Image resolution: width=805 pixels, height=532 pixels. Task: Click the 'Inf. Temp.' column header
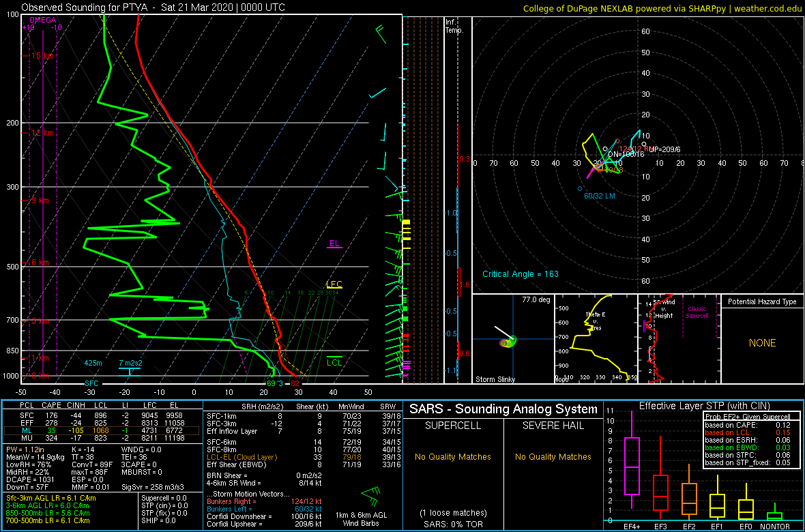click(x=454, y=26)
